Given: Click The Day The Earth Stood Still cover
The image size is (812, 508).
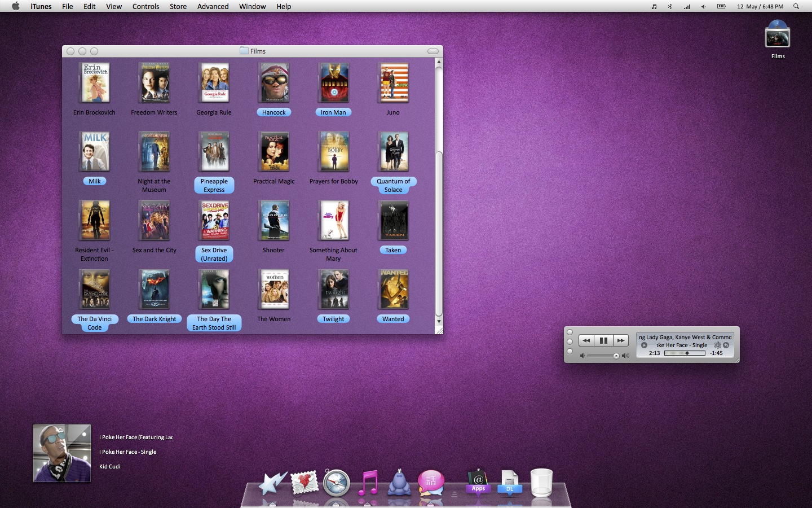Looking at the screenshot, I should coord(214,290).
